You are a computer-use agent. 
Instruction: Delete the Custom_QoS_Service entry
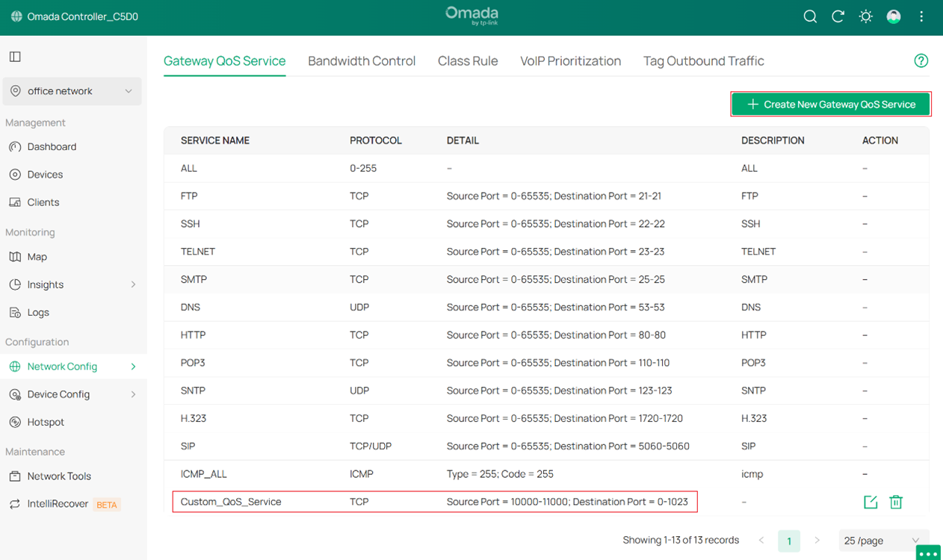896,502
